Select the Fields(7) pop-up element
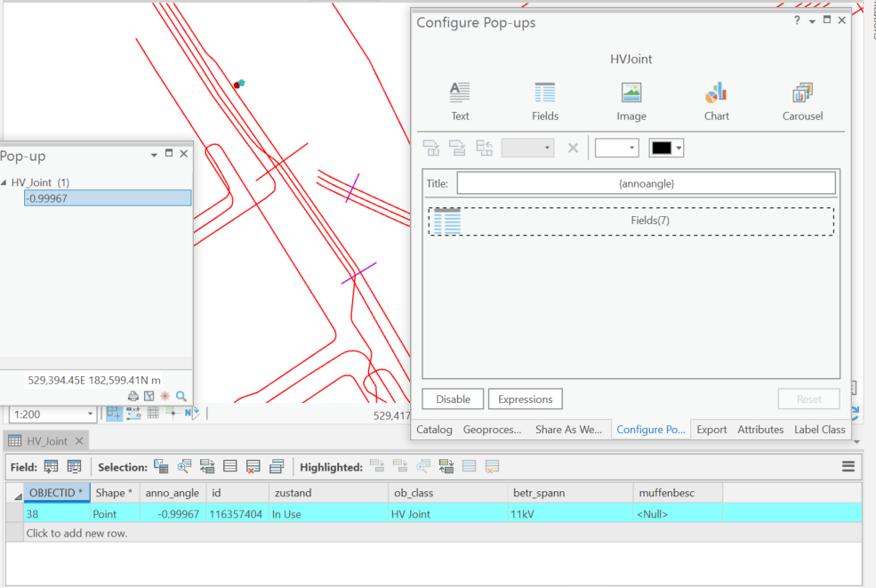 click(631, 221)
